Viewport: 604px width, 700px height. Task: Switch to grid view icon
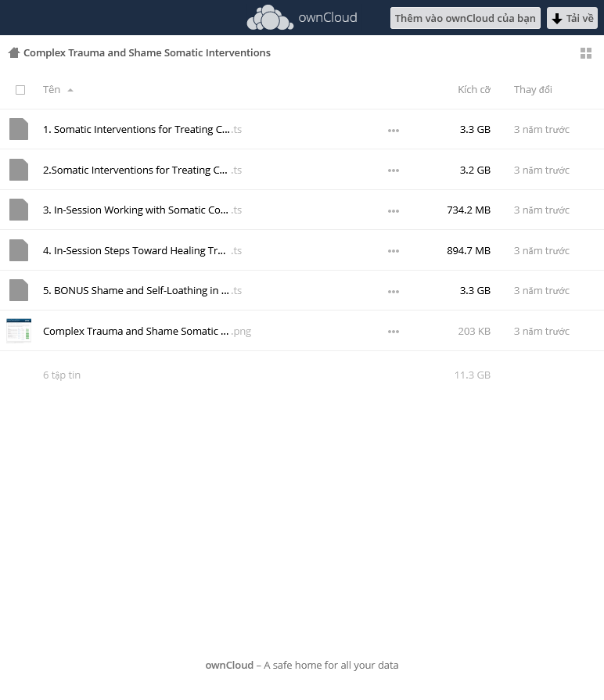586,53
